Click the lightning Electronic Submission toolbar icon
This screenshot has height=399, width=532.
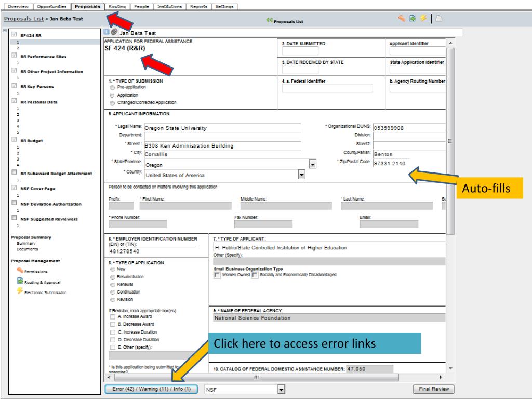[423, 18]
